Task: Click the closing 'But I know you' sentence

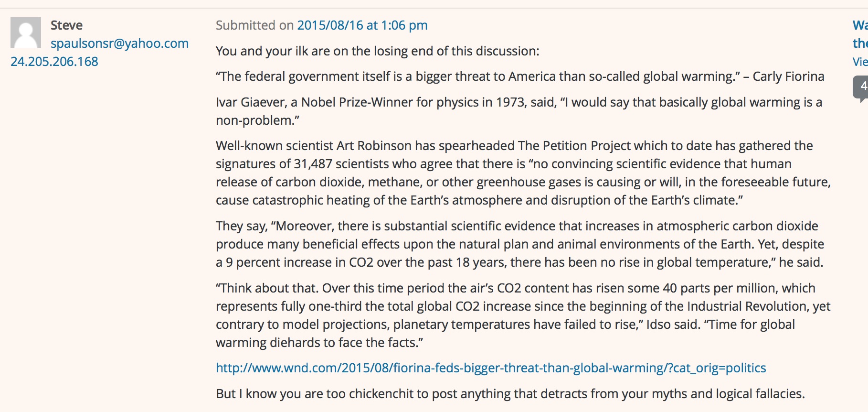Action: point(510,394)
